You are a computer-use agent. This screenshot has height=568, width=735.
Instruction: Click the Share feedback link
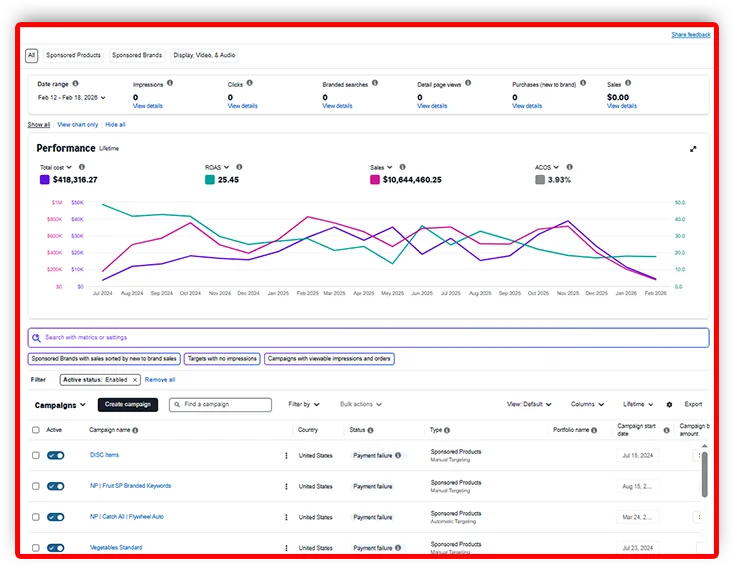point(691,35)
